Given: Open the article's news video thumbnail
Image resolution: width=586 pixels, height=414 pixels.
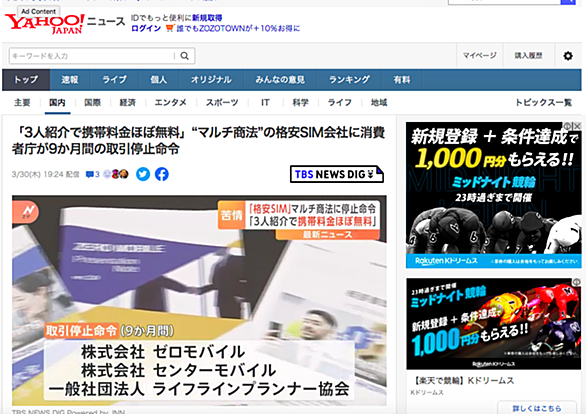Looking at the screenshot, I should tap(199, 300).
